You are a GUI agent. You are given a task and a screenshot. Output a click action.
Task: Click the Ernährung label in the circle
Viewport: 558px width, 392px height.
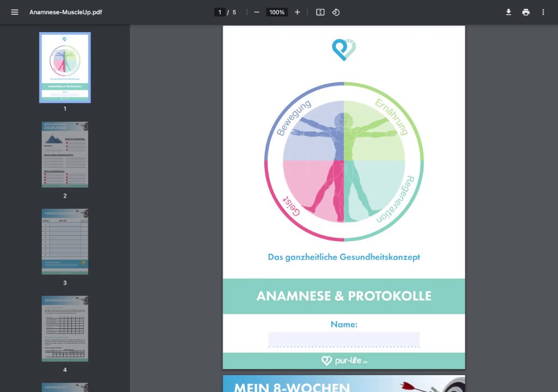coord(391,117)
